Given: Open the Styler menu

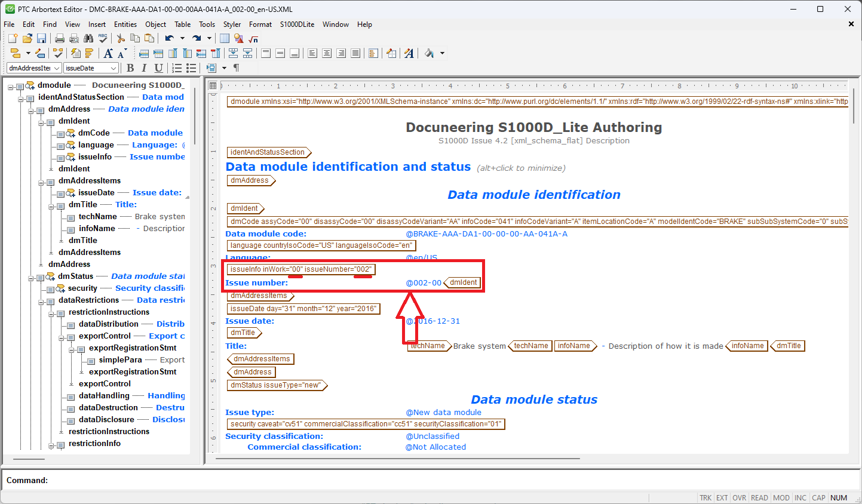Looking at the screenshot, I should click(232, 24).
